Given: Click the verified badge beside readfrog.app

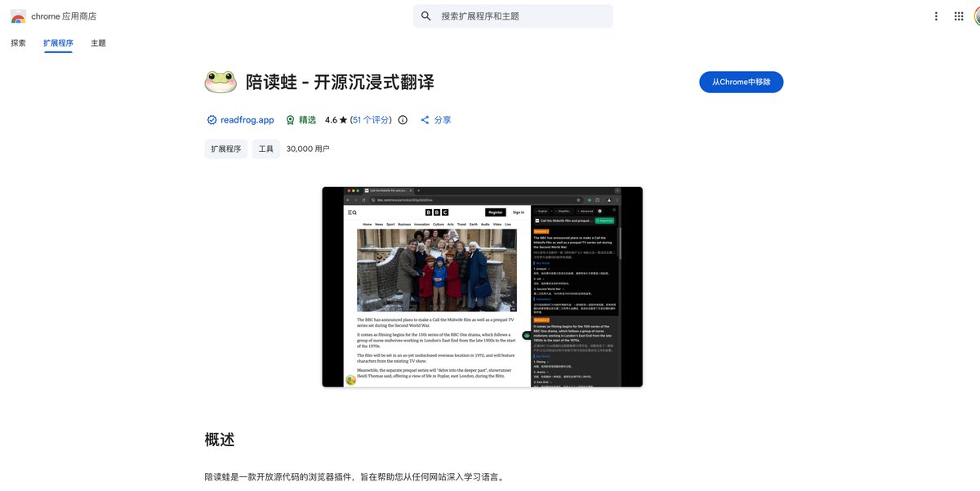Looking at the screenshot, I should click(x=212, y=120).
